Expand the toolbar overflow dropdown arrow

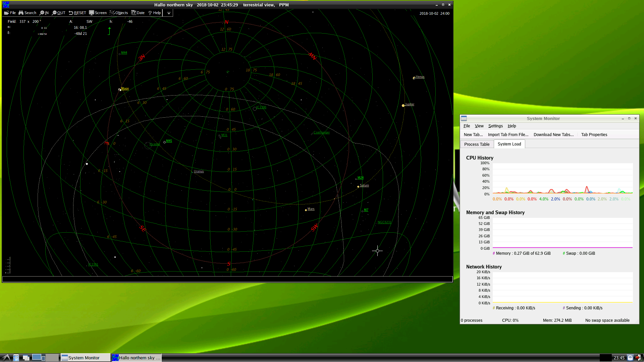(x=169, y=13)
